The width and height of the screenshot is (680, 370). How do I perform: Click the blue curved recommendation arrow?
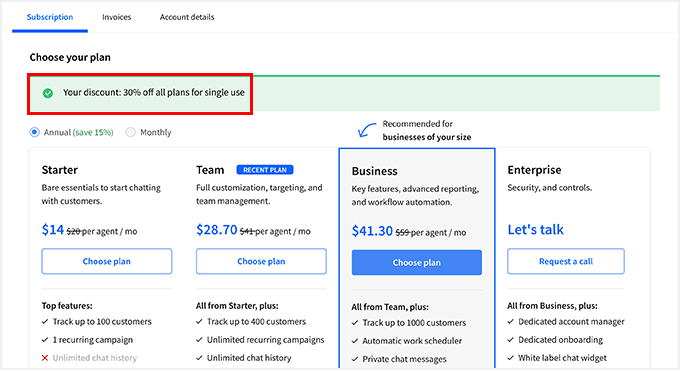point(366,130)
